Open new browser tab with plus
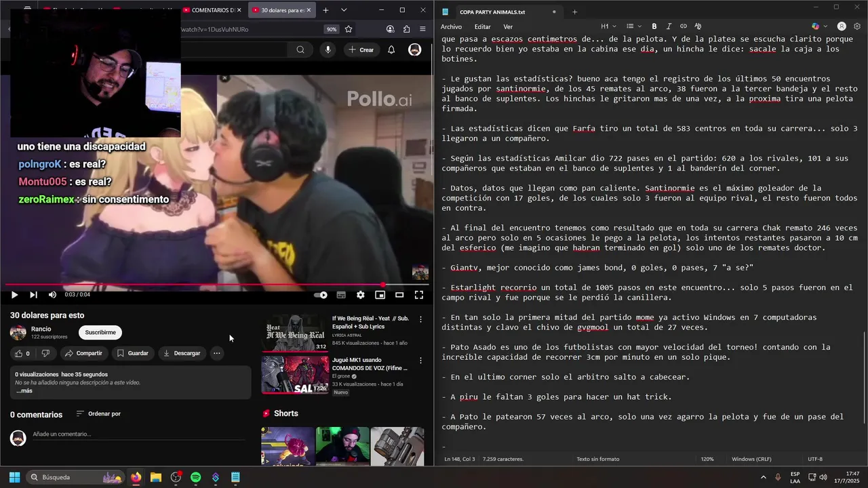The width and height of the screenshot is (868, 488). [x=325, y=10]
